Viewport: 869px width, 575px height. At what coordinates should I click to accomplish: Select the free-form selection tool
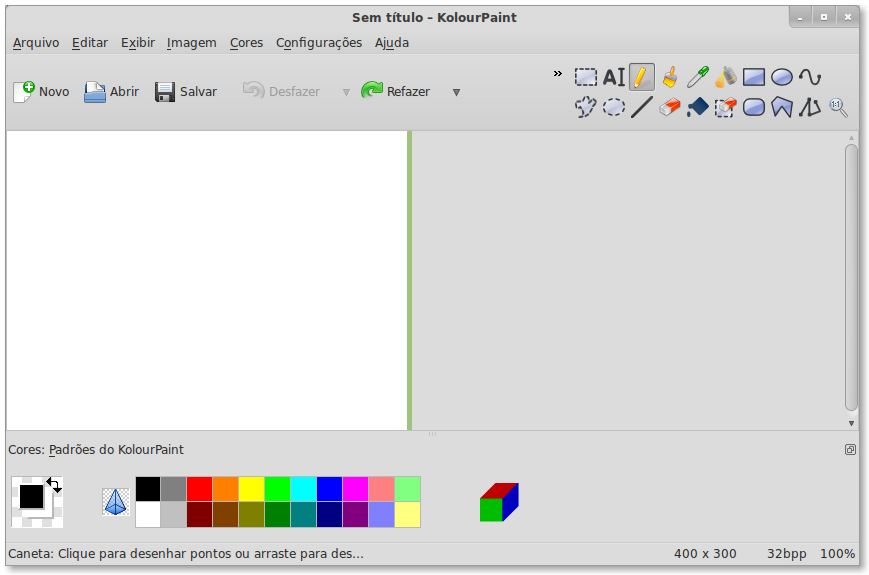click(x=585, y=107)
